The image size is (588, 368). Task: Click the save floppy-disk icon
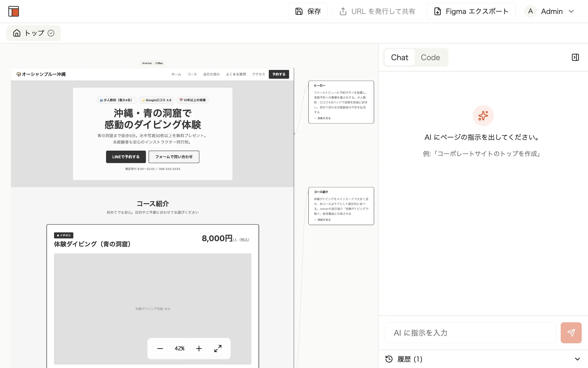coord(299,11)
